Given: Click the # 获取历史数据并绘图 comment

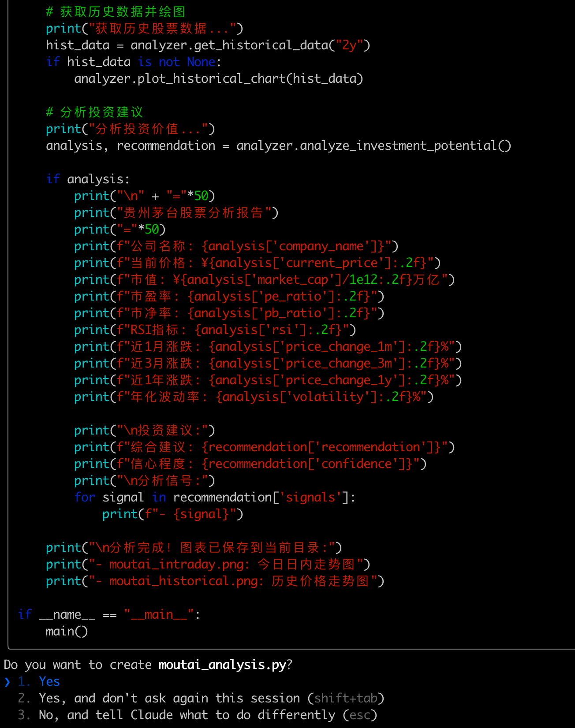Looking at the screenshot, I should tap(116, 11).
